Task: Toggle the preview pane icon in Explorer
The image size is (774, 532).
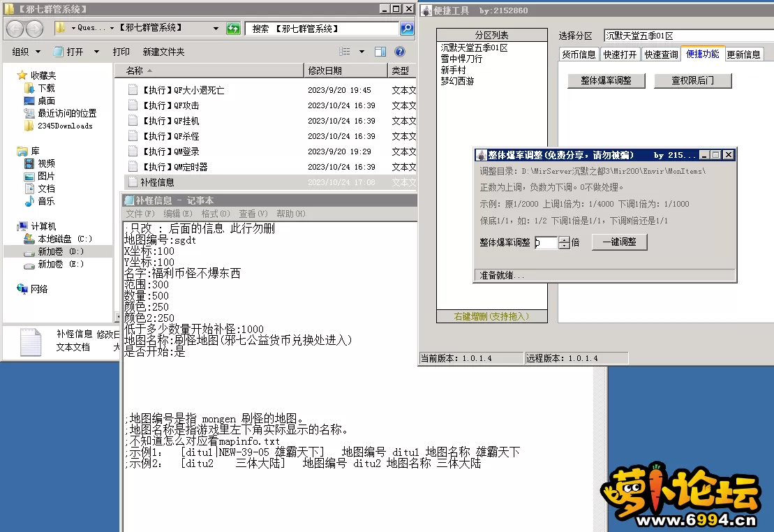Action: (x=380, y=52)
